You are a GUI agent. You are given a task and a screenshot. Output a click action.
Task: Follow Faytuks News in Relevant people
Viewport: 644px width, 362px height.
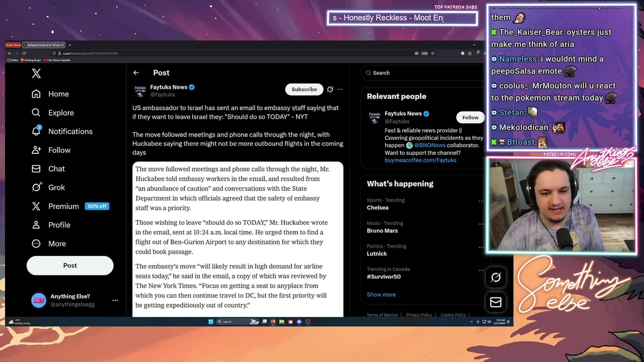470,118
